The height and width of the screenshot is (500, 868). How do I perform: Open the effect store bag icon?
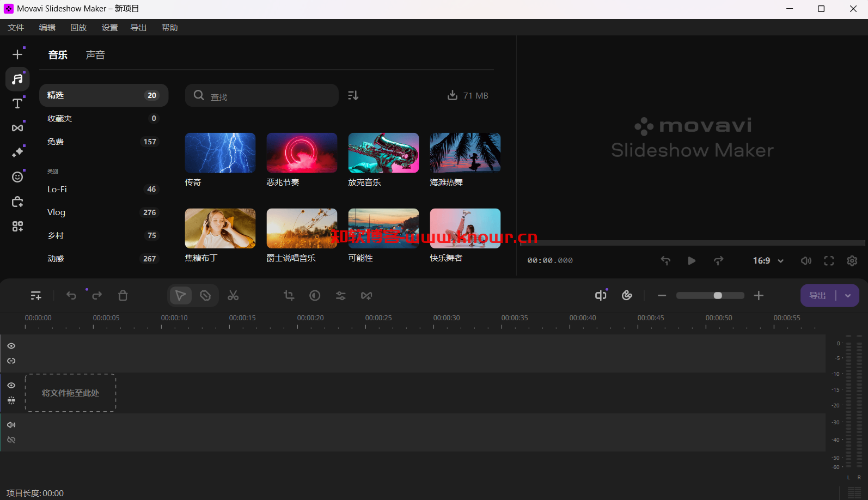tap(17, 202)
